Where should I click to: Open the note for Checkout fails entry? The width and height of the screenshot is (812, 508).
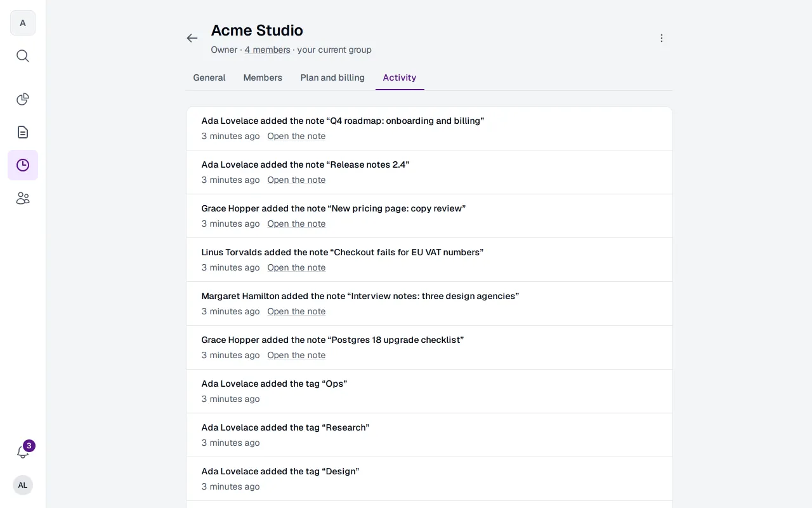pos(296,267)
